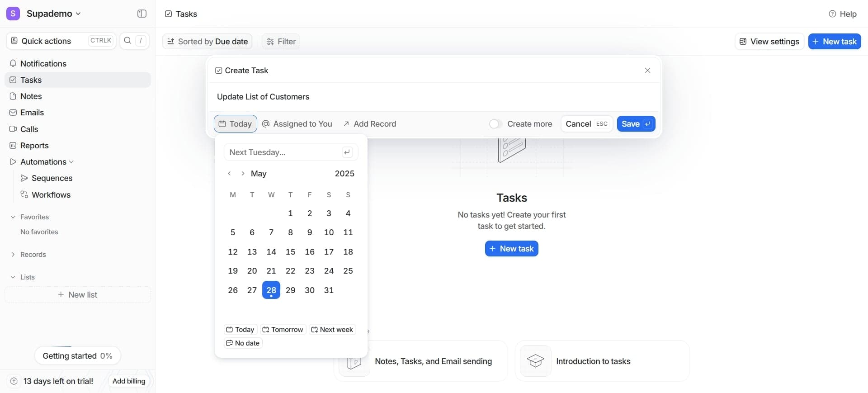Viewport: 868px width, 393px height.
Task: Save the new task
Action: point(636,124)
